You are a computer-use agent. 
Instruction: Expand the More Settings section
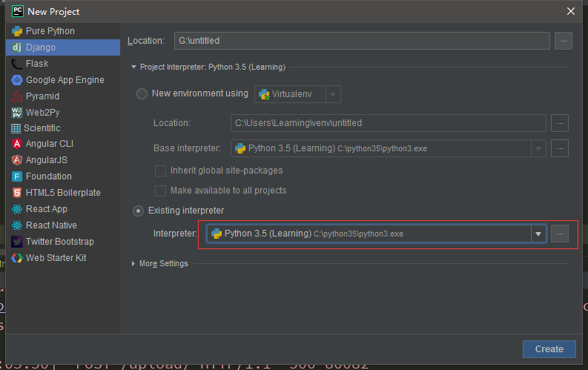(x=133, y=264)
